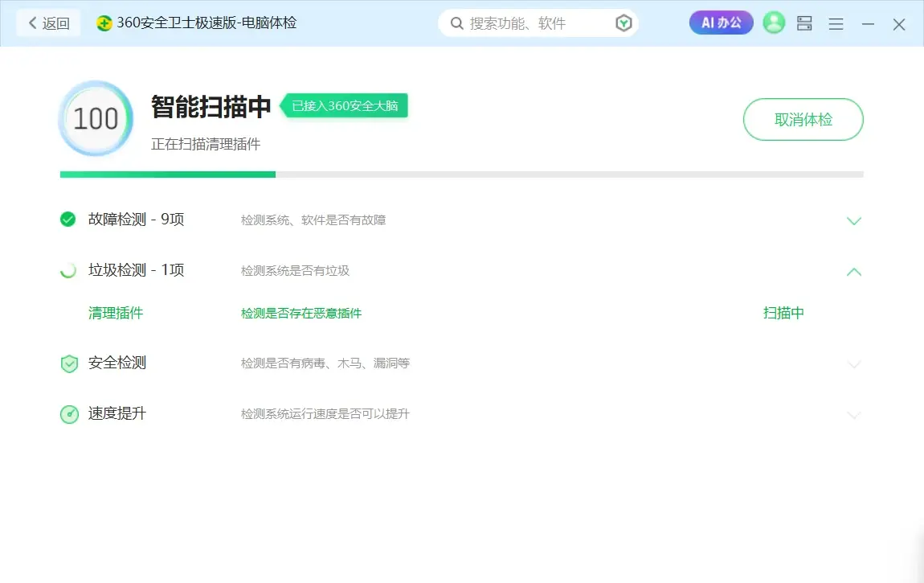
Task: Close the 360安全卫士 window
Action: 898,24
